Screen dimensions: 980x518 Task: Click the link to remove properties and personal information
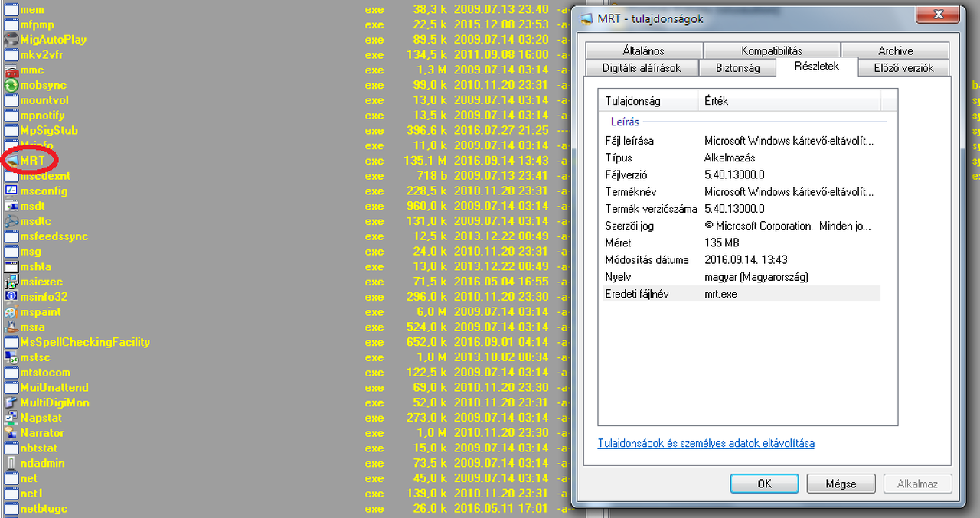click(x=706, y=443)
